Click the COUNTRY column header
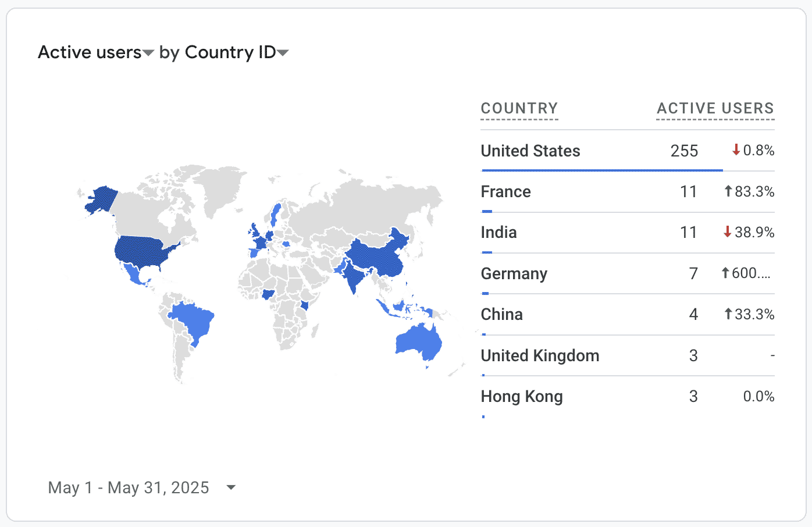The width and height of the screenshot is (812, 527). click(519, 109)
